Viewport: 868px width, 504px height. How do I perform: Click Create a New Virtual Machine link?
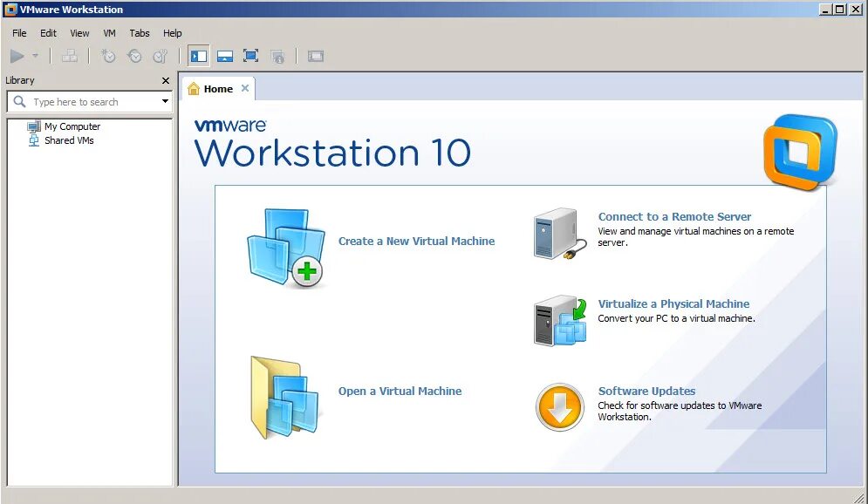tap(416, 242)
